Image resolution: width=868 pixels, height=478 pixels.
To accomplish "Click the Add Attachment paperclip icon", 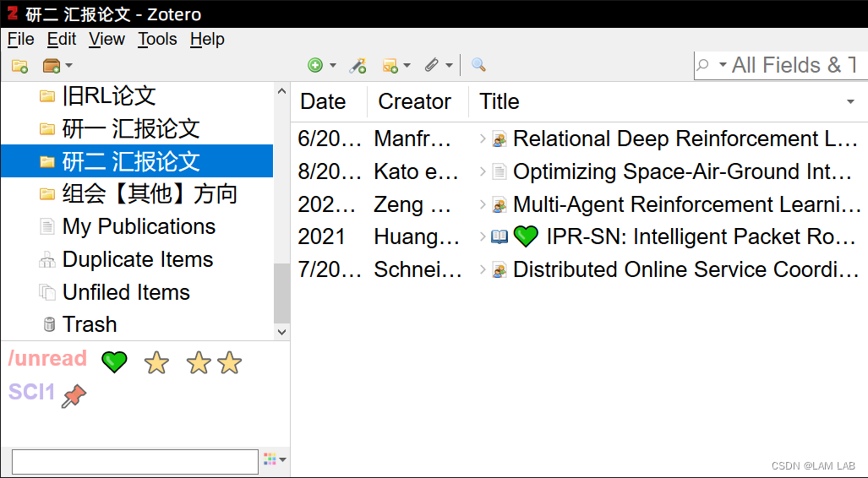I will [431, 65].
